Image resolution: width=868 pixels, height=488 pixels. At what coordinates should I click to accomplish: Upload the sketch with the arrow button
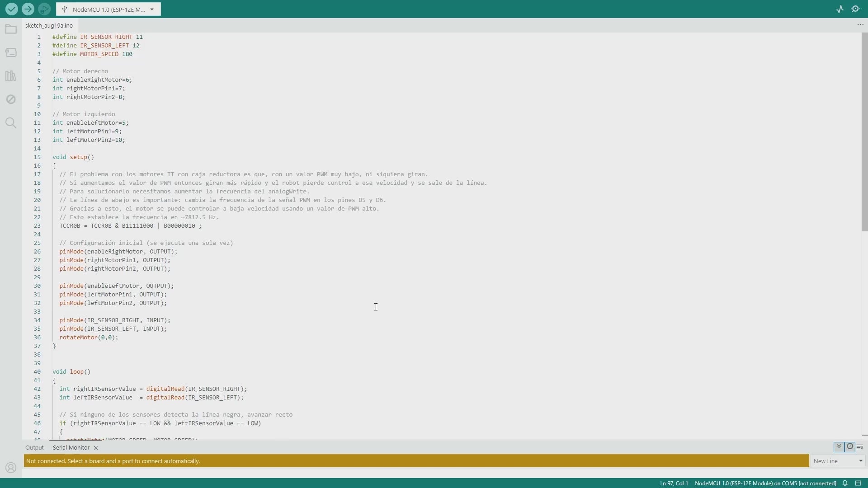tap(28, 9)
